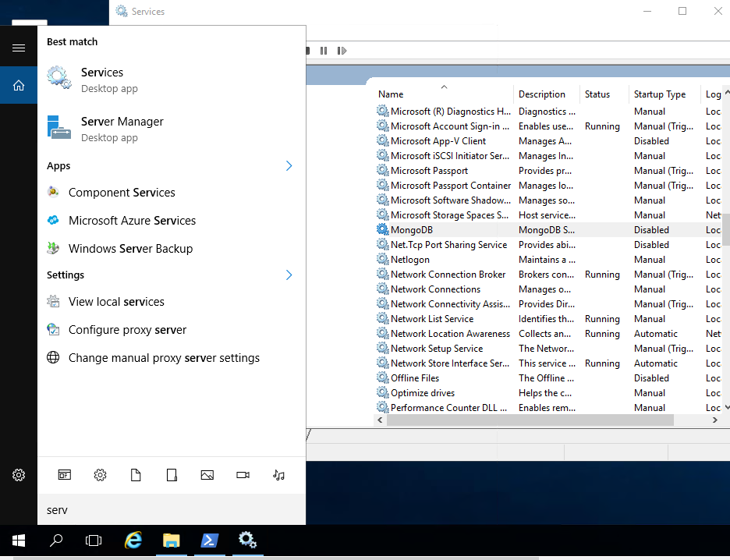Open Server Manager desktop app result

[x=172, y=129]
